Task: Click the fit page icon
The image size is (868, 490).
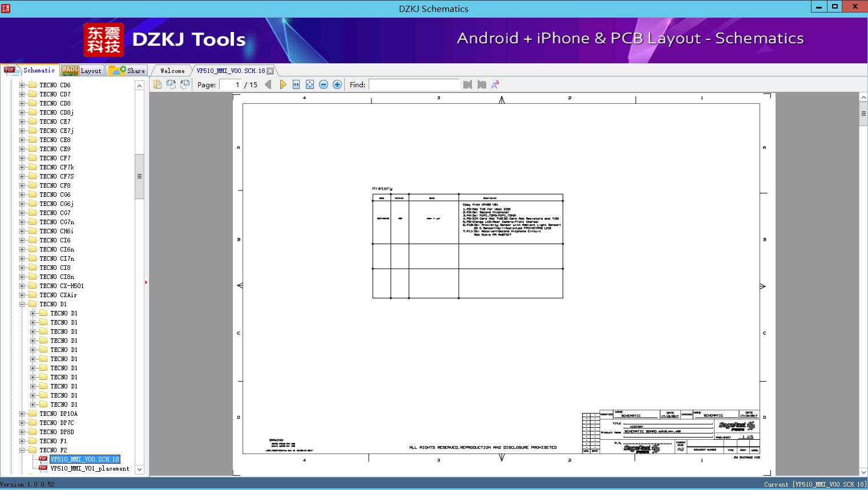Action: (x=310, y=84)
